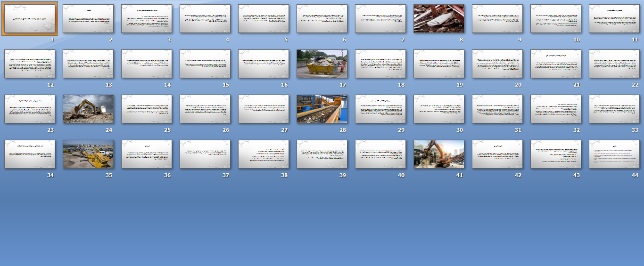Select slide 5 text slide
644x266 pixels.
click(x=264, y=19)
